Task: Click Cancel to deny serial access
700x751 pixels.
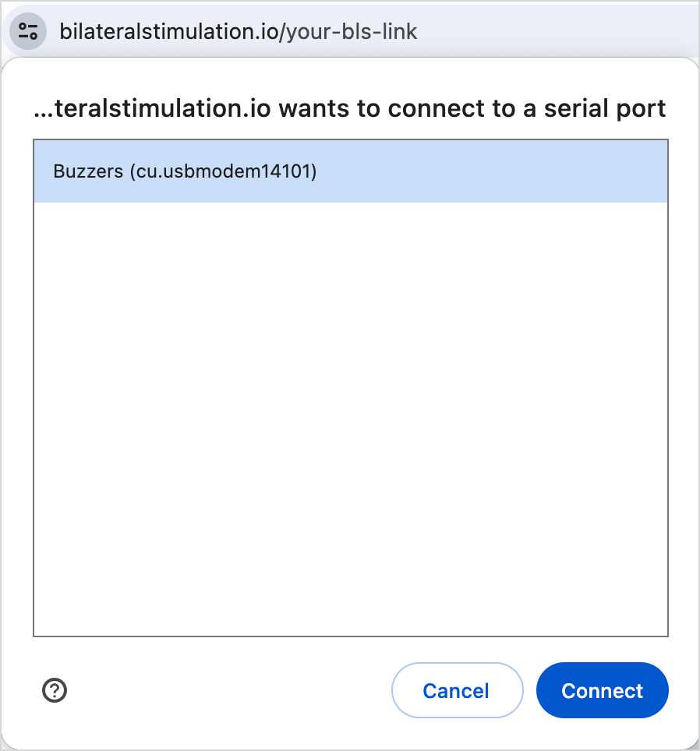Action: point(457,690)
